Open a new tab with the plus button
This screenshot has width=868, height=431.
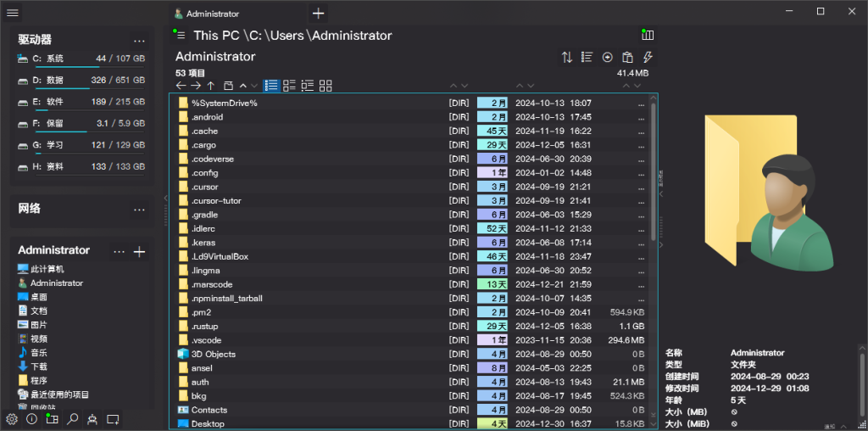(318, 14)
